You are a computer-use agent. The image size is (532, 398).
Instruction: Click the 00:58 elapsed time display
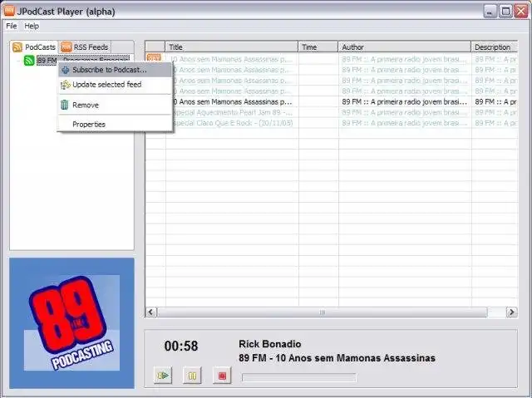click(181, 346)
